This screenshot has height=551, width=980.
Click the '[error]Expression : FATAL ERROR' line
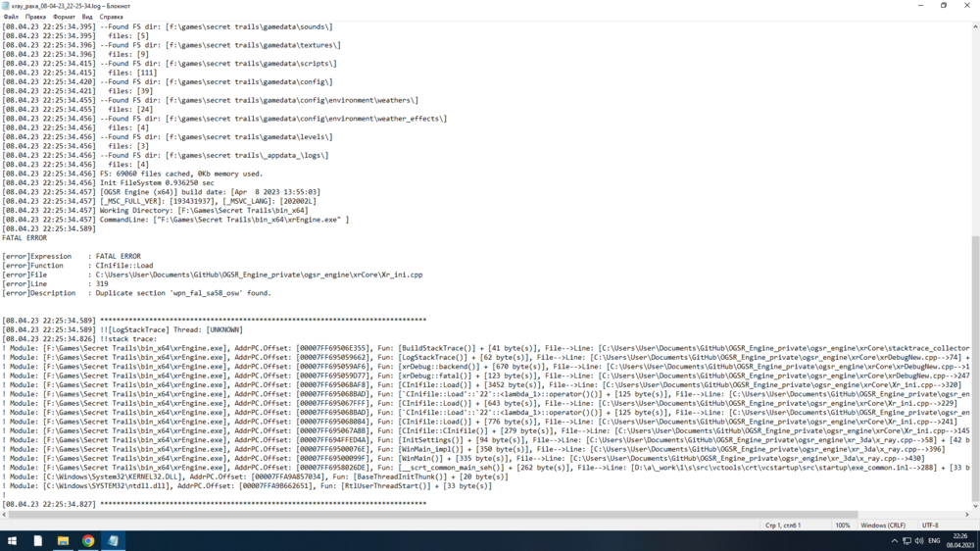[x=72, y=257]
